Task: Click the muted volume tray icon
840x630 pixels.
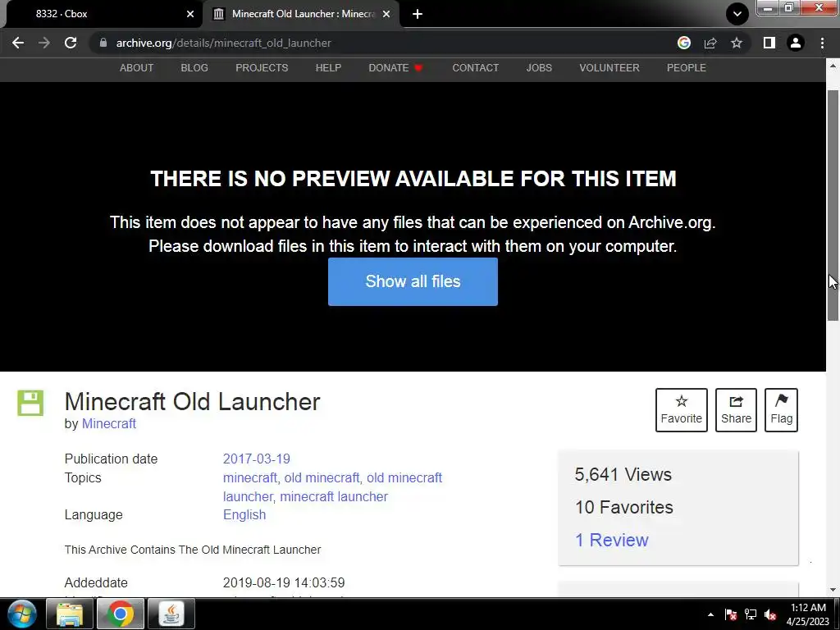Action: point(770,614)
